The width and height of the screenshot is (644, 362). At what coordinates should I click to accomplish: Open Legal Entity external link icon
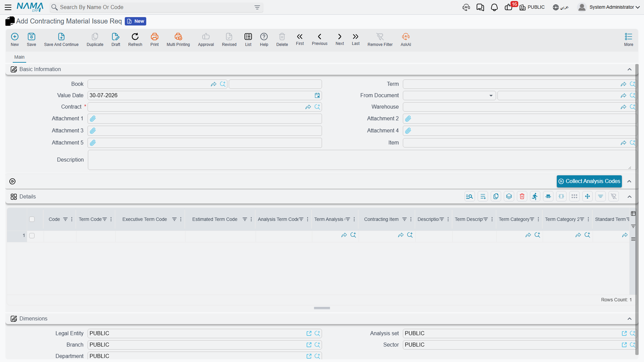(x=309, y=334)
